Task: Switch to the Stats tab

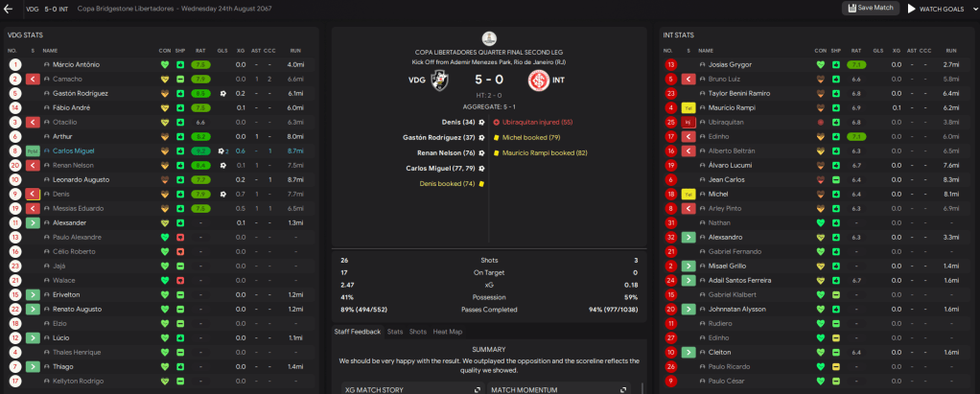Action: coord(395,332)
